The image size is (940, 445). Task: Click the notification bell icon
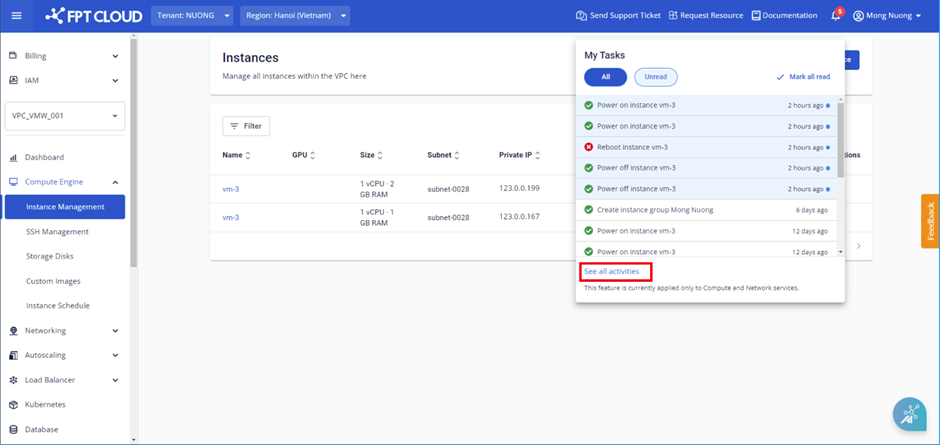[x=836, y=16]
